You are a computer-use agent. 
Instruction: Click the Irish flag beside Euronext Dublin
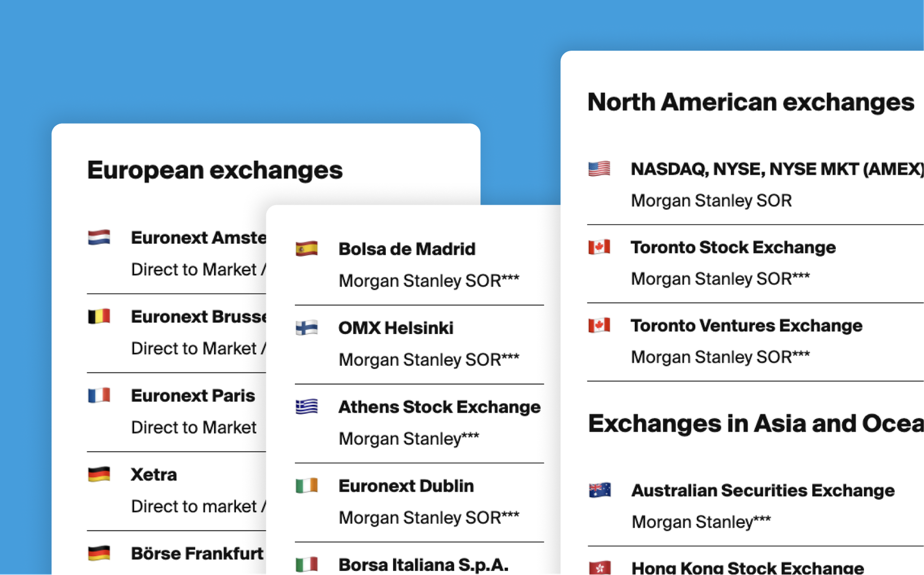(307, 486)
